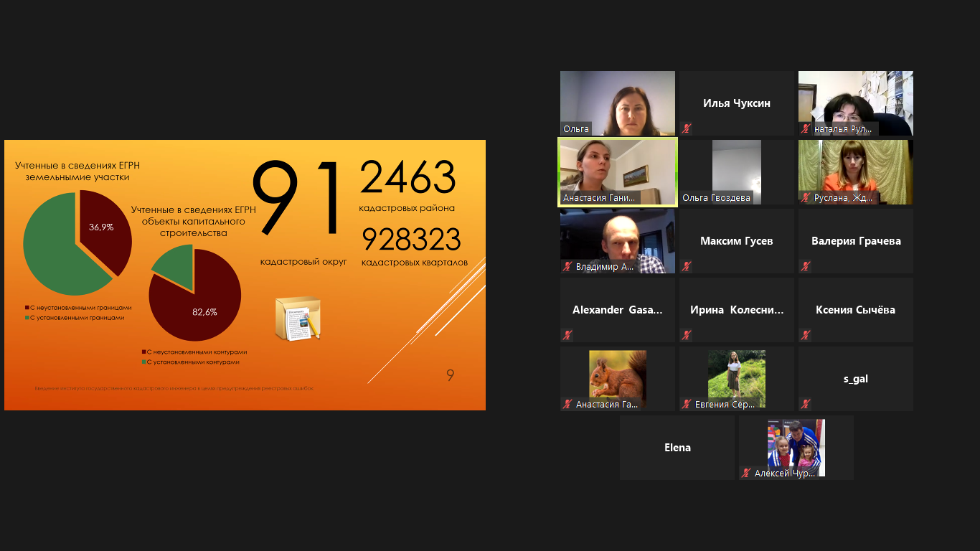Click notepad with pencil icon on slide
Viewport: 980px width, 551px height.
(298, 319)
